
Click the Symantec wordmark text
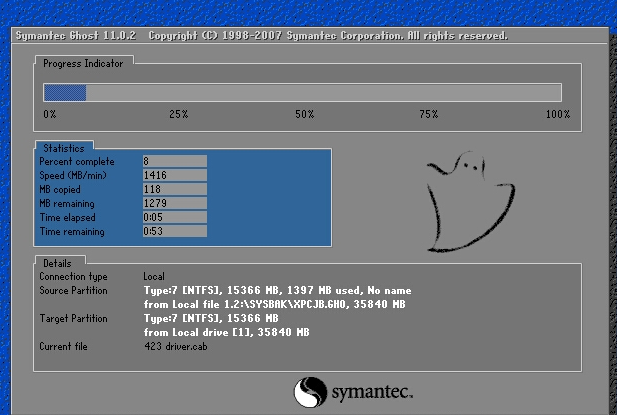point(371,391)
